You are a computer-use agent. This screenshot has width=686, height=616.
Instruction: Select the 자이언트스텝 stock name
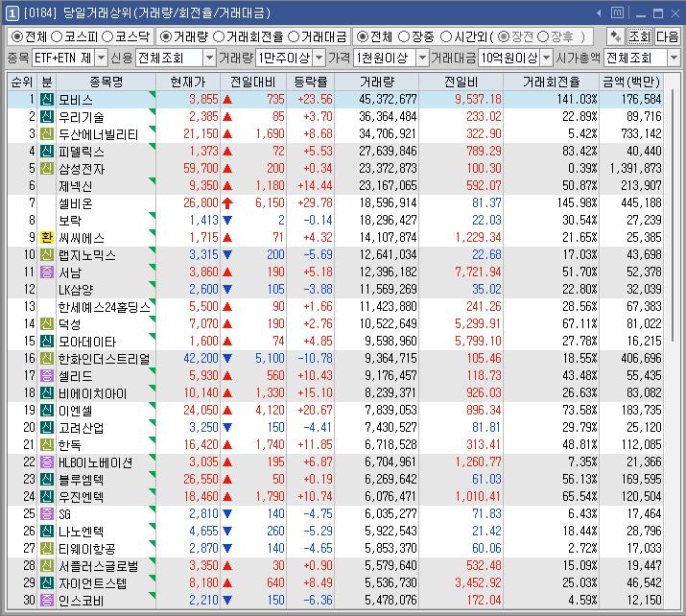click(93, 582)
